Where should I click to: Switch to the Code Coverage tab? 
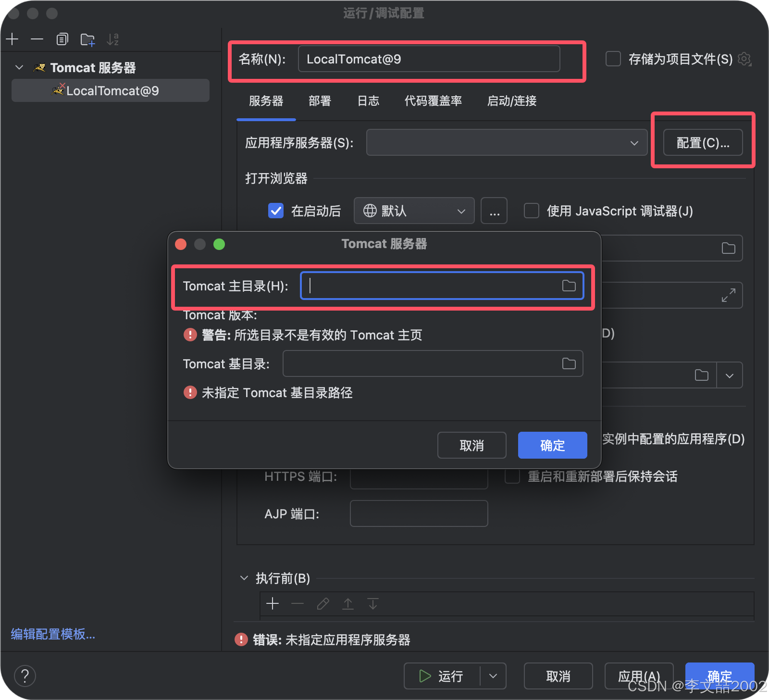pos(434,101)
